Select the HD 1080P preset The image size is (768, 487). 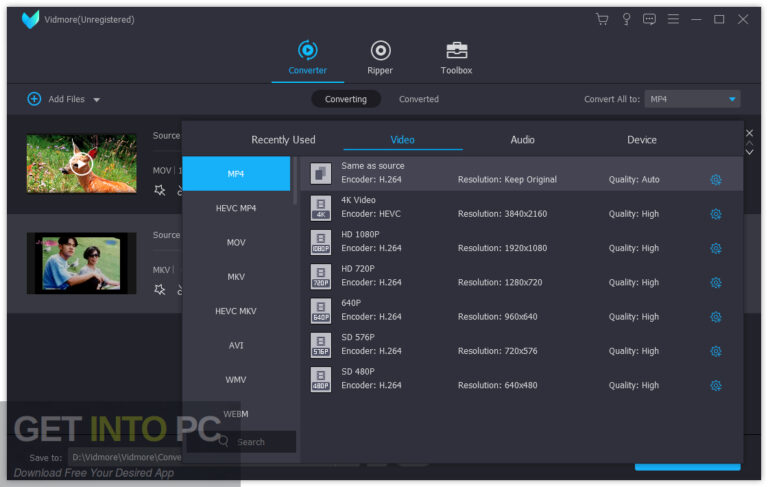[x=521, y=242]
